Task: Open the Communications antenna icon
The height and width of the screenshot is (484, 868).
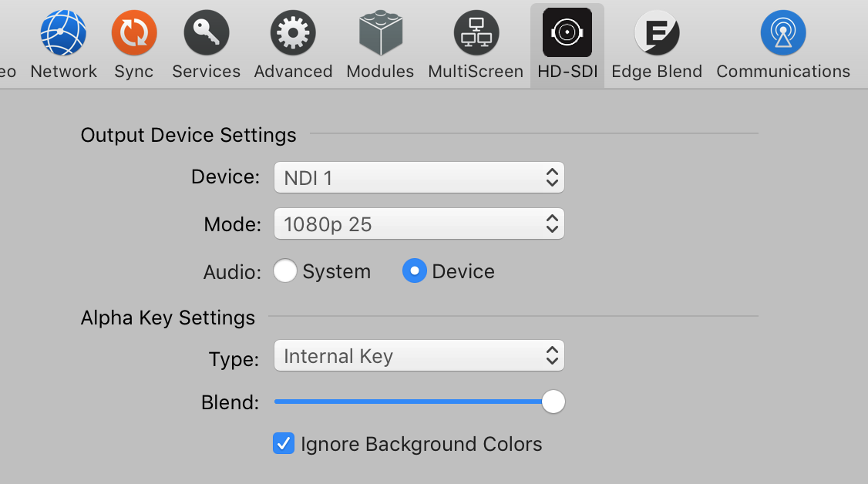Action: pyautogui.click(x=782, y=33)
